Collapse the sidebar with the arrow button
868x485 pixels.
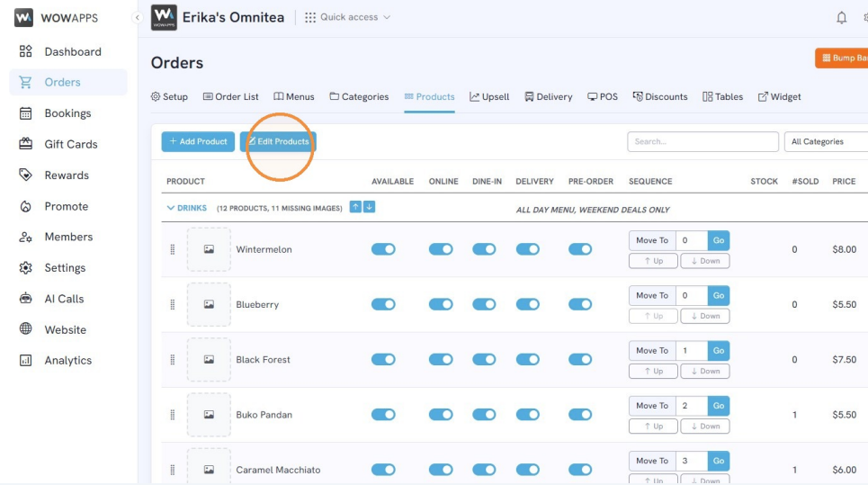tap(137, 17)
